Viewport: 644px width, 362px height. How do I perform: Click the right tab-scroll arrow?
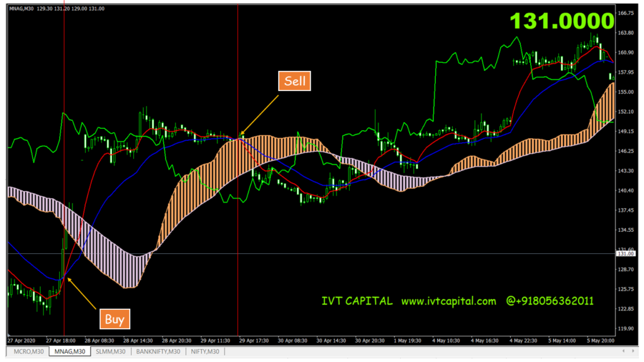tap(633, 351)
